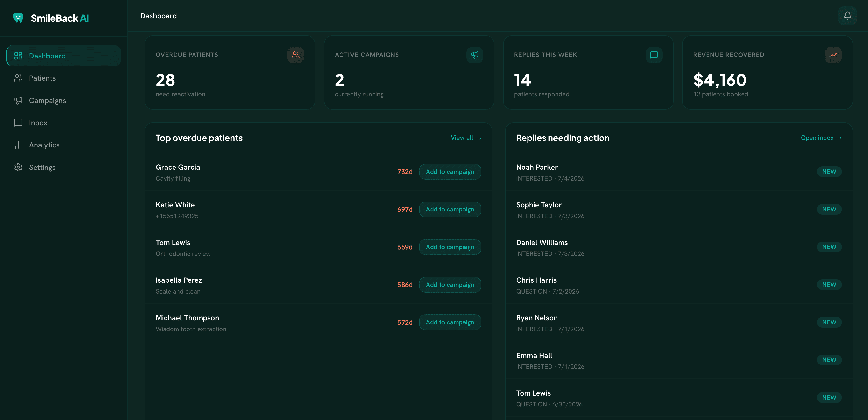This screenshot has width=868, height=420.
Task: Click the Overdue Patients card icon
Action: tap(296, 55)
